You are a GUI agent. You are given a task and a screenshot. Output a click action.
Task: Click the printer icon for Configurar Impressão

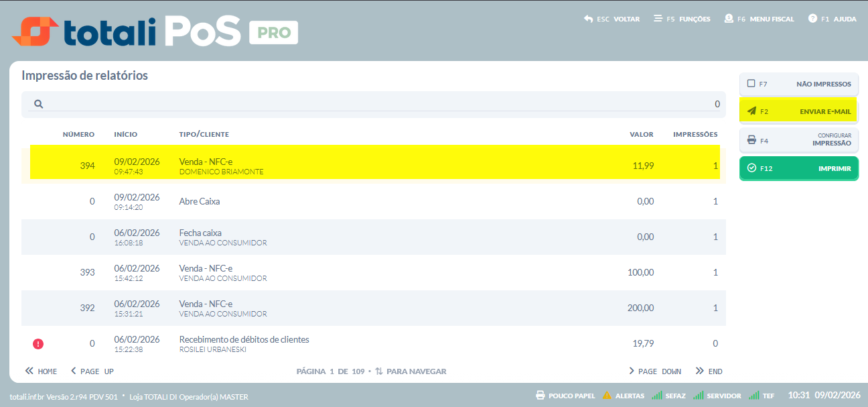coord(751,140)
